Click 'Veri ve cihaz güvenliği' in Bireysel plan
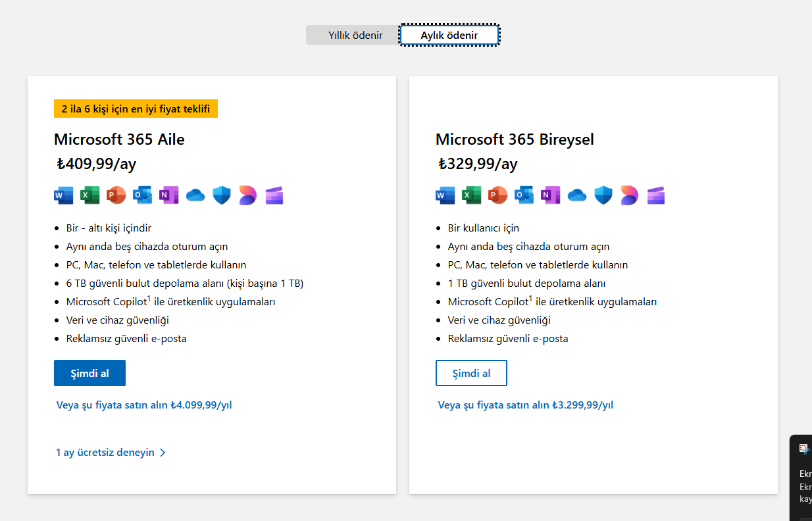This screenshot has height=521, width=812. click(499, 320)
